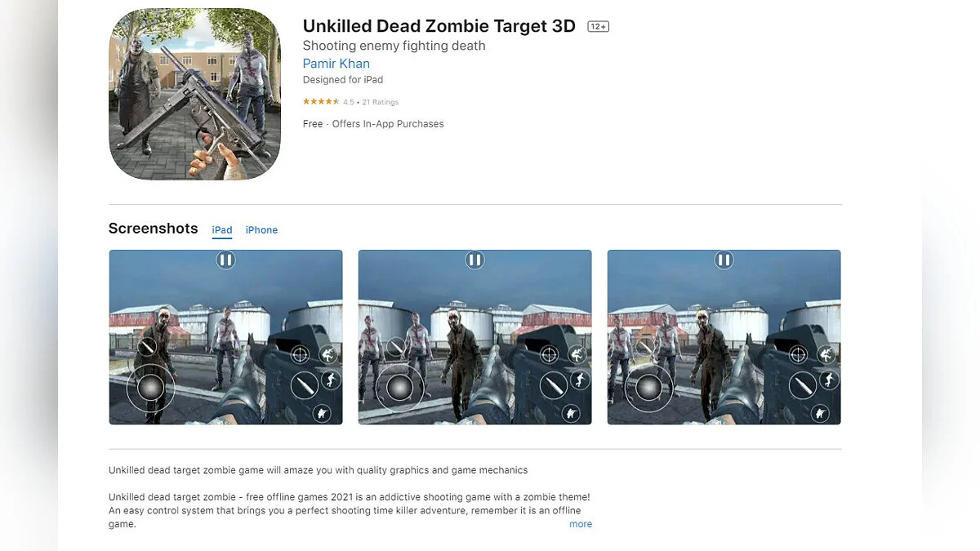The image size is (980, 551).
Task: Tap the pause icon in first screenshot
Action: click(x=225, y=260)
